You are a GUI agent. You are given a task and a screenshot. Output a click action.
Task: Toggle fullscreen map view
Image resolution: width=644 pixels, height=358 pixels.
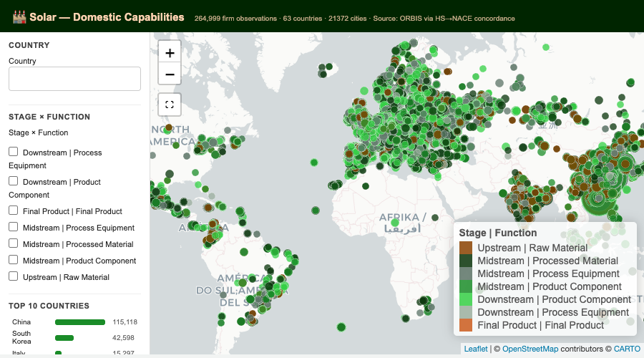point(170,105)
